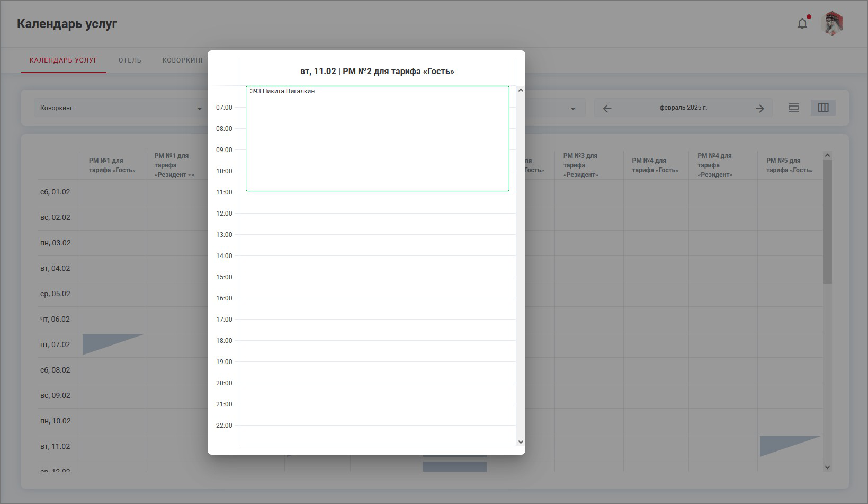Switch to column grid view icon
Screen dimensions: 868x504
click(x=822, y=108)
